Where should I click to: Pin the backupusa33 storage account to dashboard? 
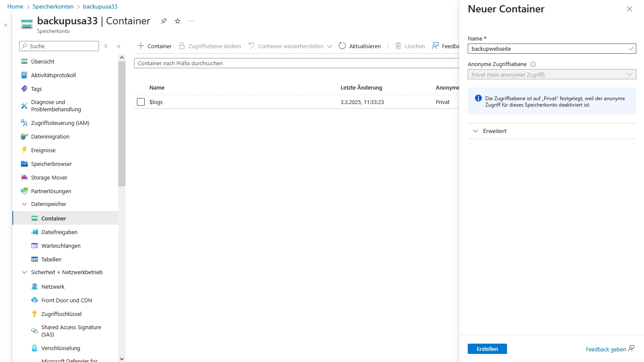click(163, 21)
